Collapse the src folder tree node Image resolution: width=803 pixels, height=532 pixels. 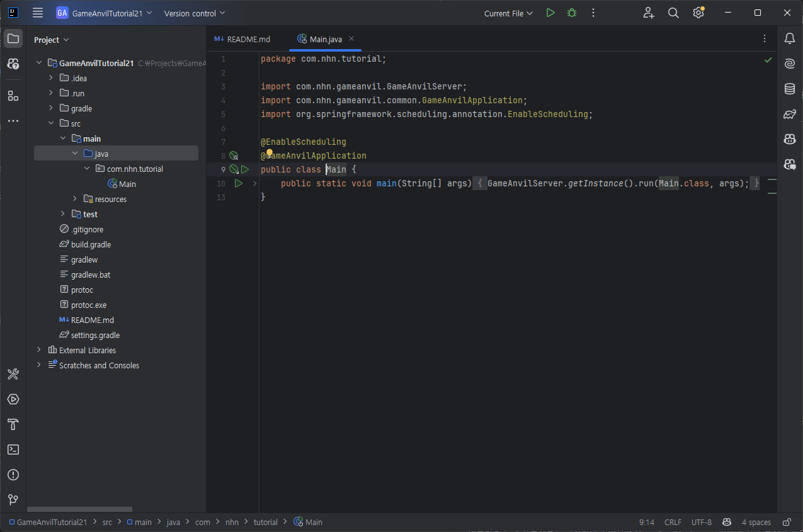pos(51,123)
